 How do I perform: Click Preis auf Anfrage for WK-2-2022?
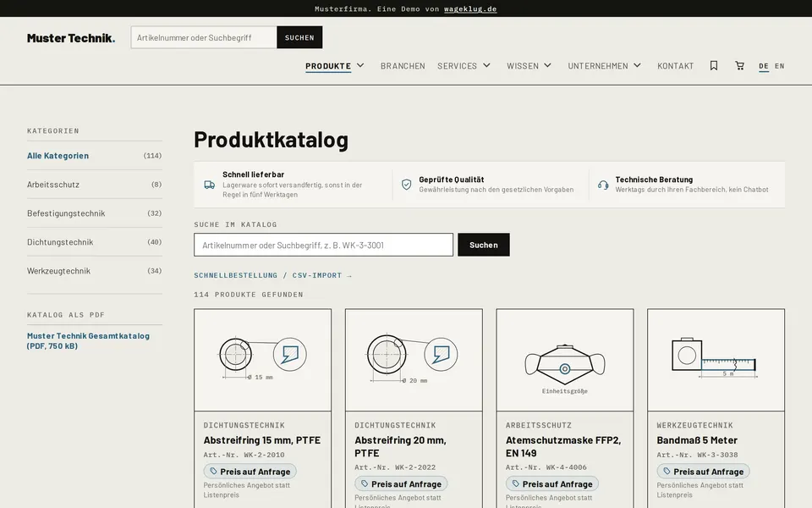coord(401,483)
